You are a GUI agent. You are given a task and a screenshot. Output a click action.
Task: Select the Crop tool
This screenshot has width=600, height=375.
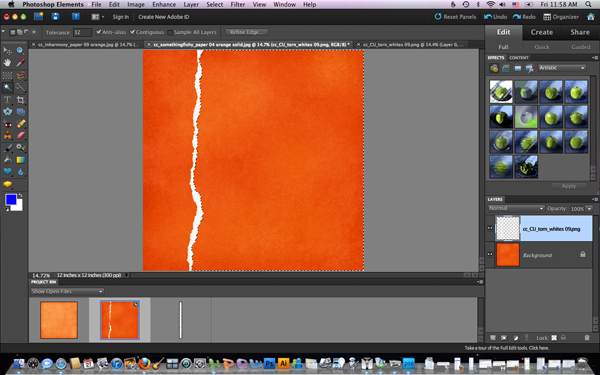[x=20, y=100]
